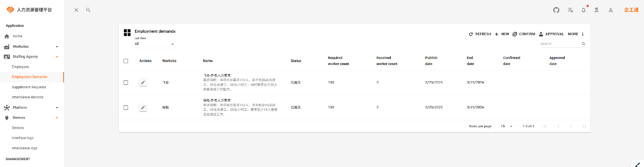The height and width of the screenshot is (167, 644).
Task: Open the List View 'All' dropdown
Action: 155,44
